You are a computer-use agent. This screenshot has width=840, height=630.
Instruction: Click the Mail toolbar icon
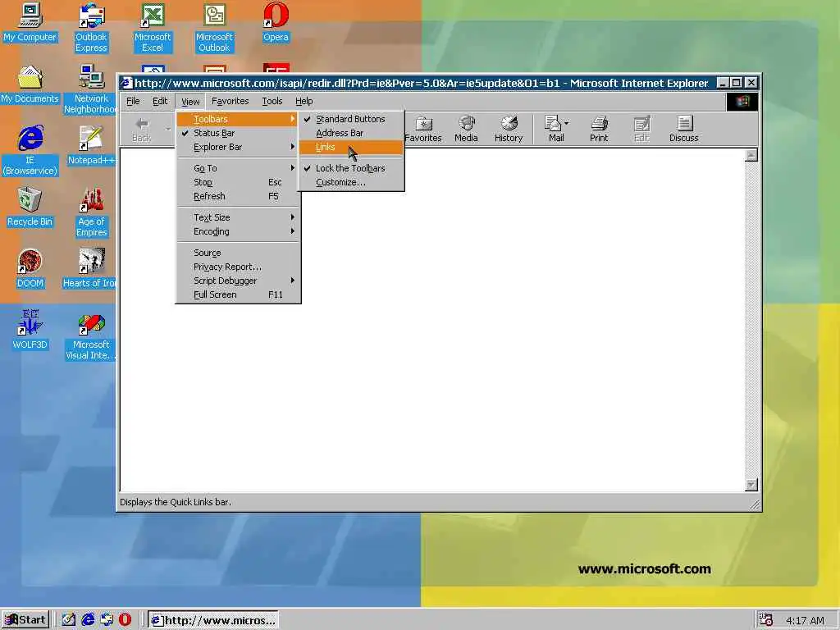[553, 129]
